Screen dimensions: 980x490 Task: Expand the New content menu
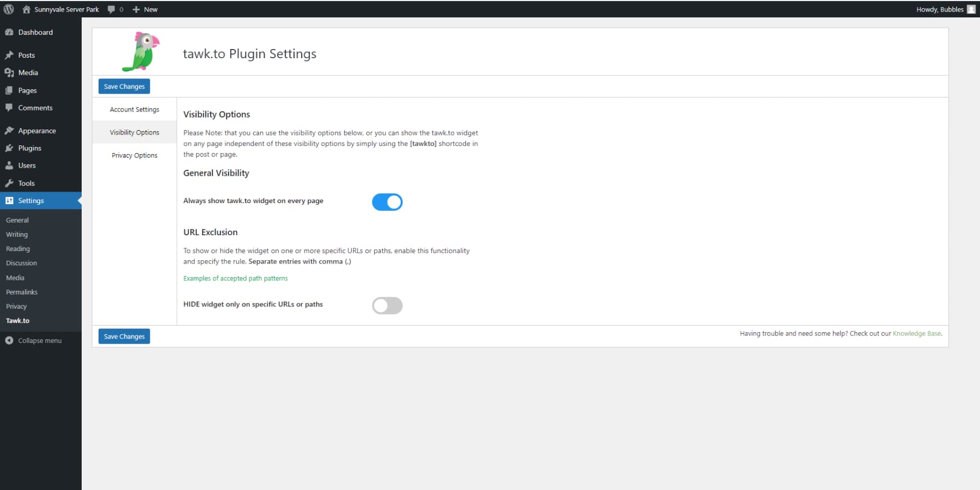click(x=145, y=9)
